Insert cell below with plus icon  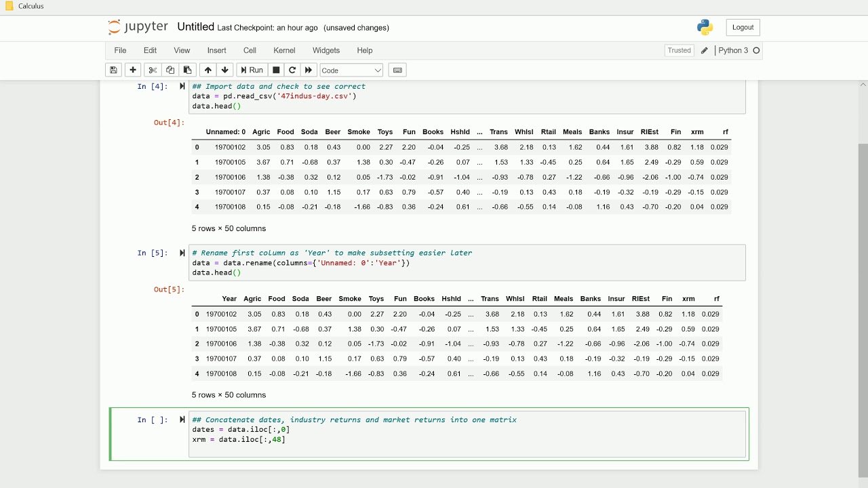(133, 70)
